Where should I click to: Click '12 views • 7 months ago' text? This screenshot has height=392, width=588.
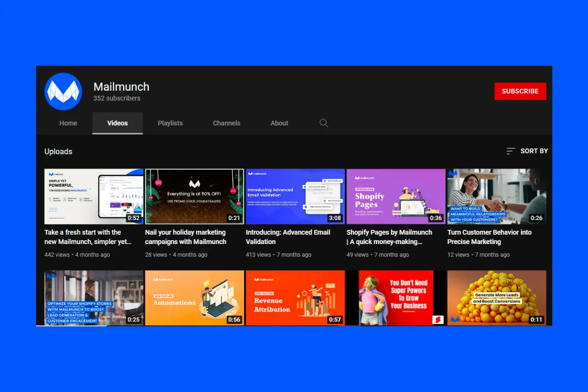pos(479,255)
